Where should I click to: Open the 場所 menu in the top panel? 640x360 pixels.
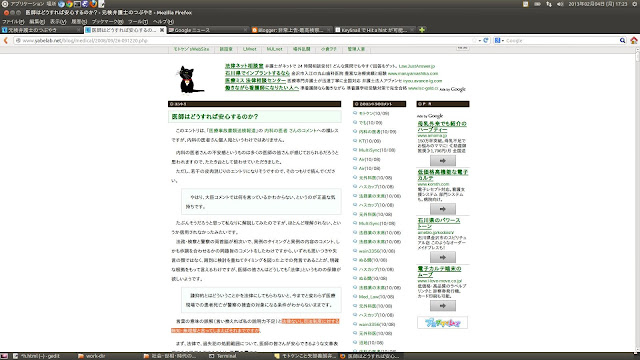click(x=51, y=4)
